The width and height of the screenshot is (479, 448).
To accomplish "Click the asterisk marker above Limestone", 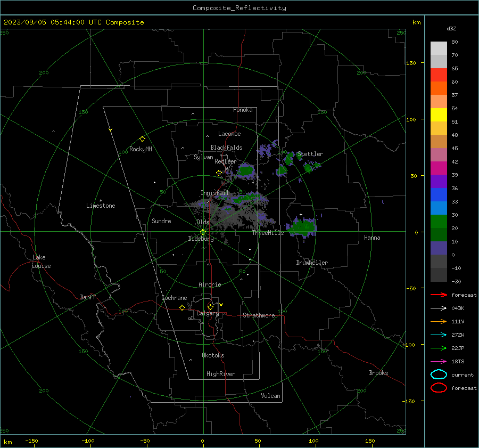I will (x=101, y=201).
